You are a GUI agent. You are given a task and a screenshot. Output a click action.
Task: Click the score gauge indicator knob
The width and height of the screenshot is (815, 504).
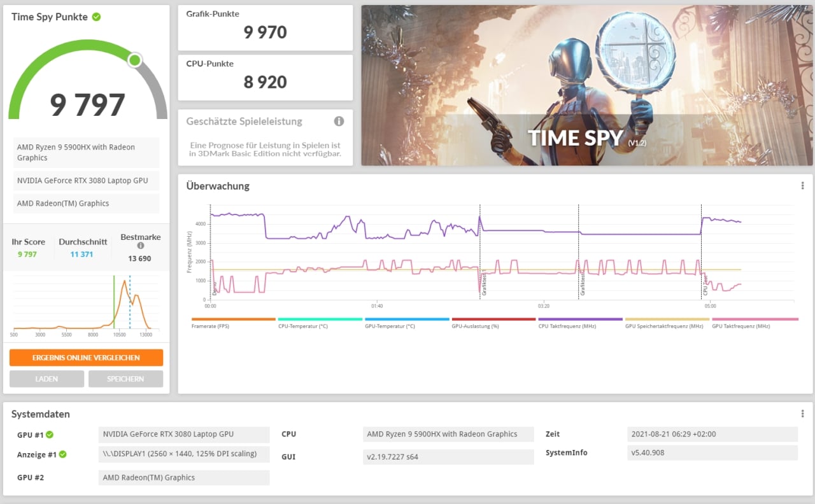tap(134, 60)
